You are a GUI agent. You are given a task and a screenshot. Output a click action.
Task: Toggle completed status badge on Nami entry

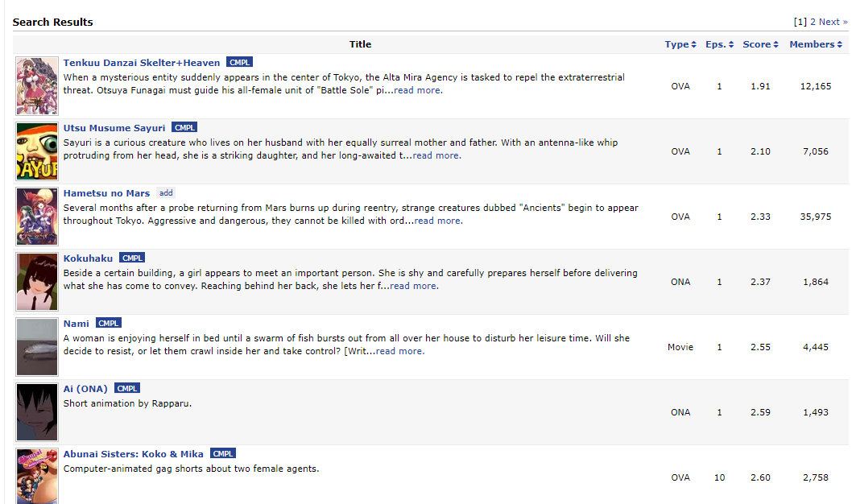(109, 323)
